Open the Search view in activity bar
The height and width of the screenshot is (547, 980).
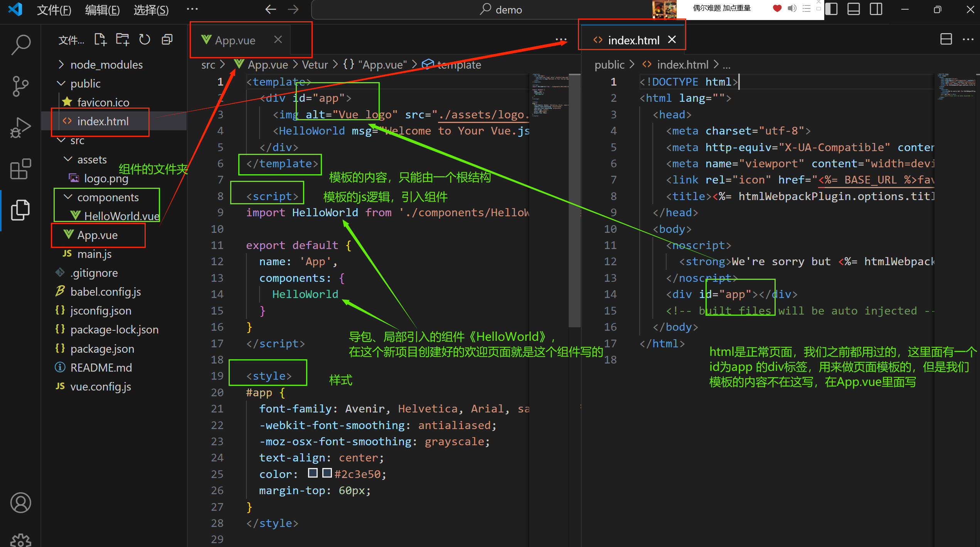coord(21,44)
